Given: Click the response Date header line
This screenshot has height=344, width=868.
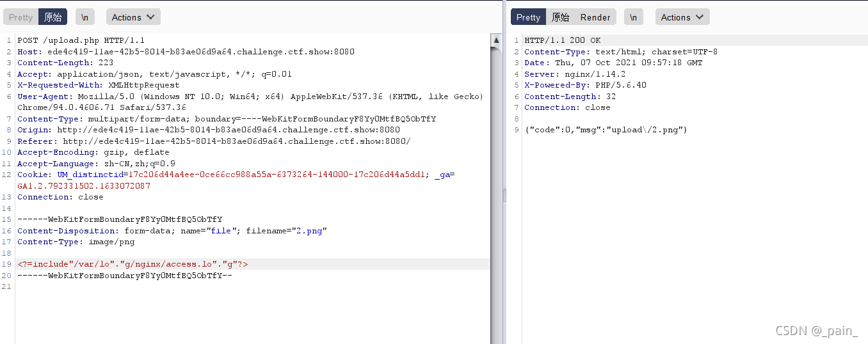Looking at the screenshot, I should 613,63.
